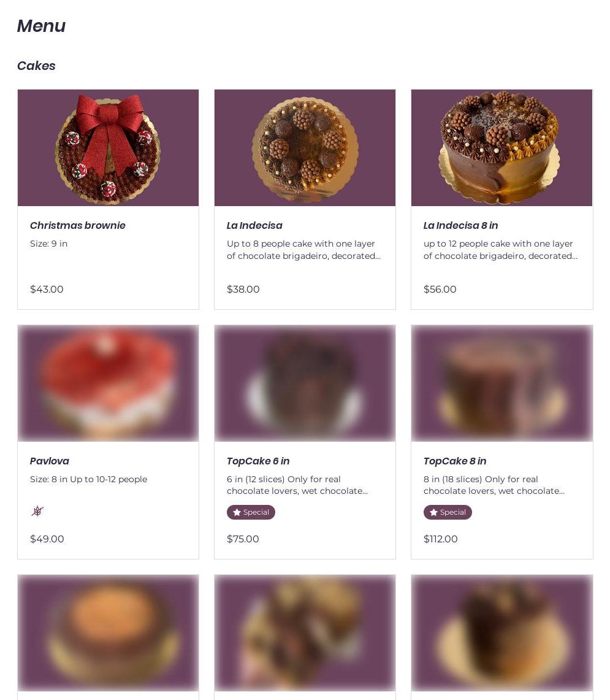Click the gluten-free icon on Pavlova card

[x=37, y=510]
